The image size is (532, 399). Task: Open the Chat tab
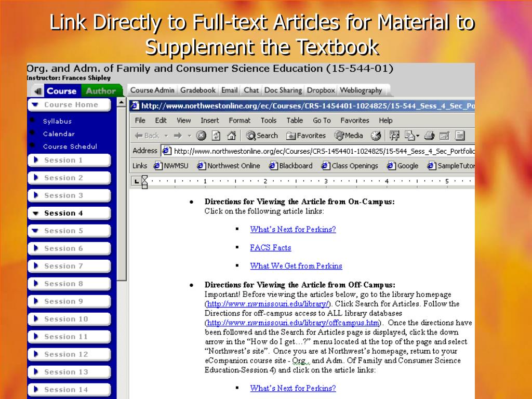pyautogui.click(x=251, y=90)
